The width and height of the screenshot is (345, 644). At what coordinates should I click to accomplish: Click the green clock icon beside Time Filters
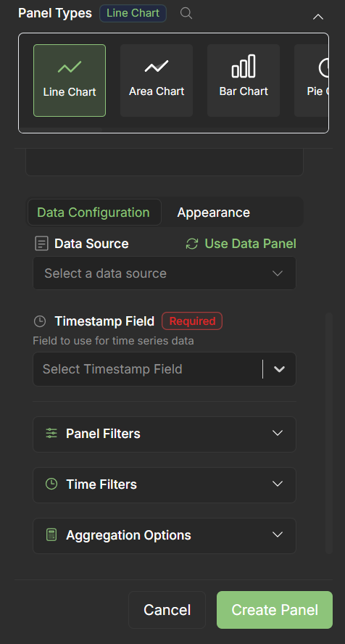point(51,484)
